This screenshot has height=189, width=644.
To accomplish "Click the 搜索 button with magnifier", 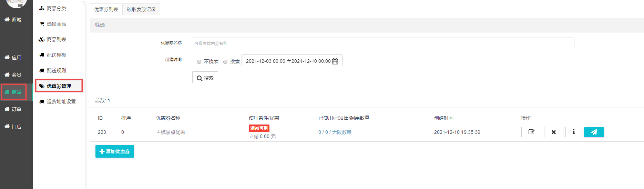I will coord(205,78).
